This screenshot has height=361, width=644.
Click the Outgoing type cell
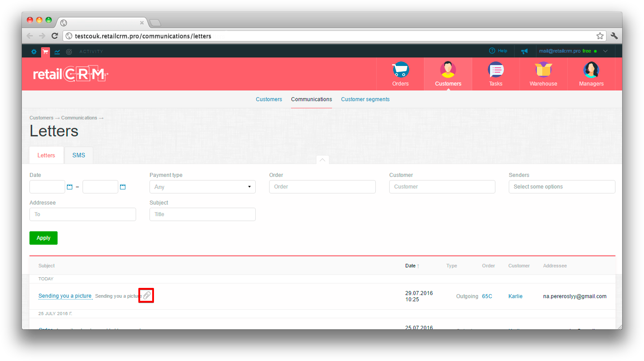(x=467, y=296)
